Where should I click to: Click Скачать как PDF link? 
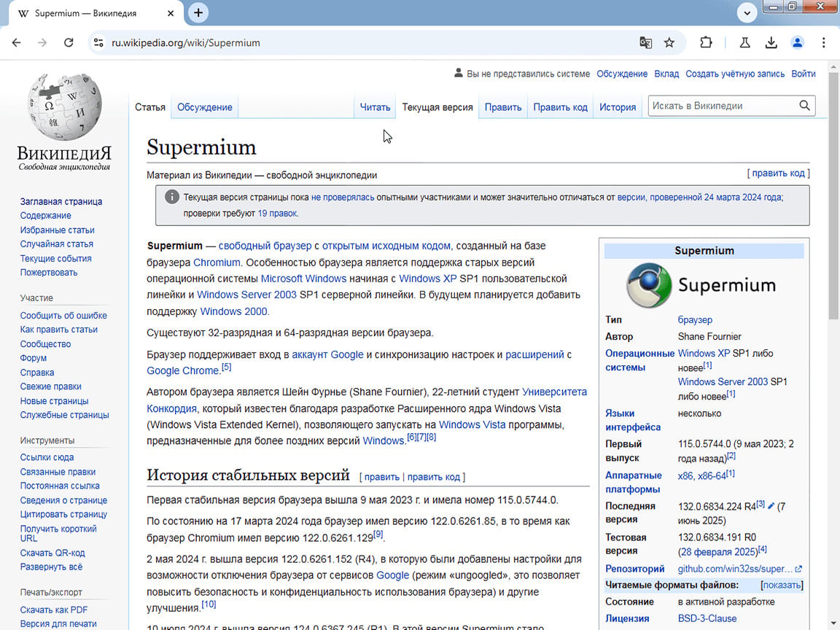(x=53, y=610)
